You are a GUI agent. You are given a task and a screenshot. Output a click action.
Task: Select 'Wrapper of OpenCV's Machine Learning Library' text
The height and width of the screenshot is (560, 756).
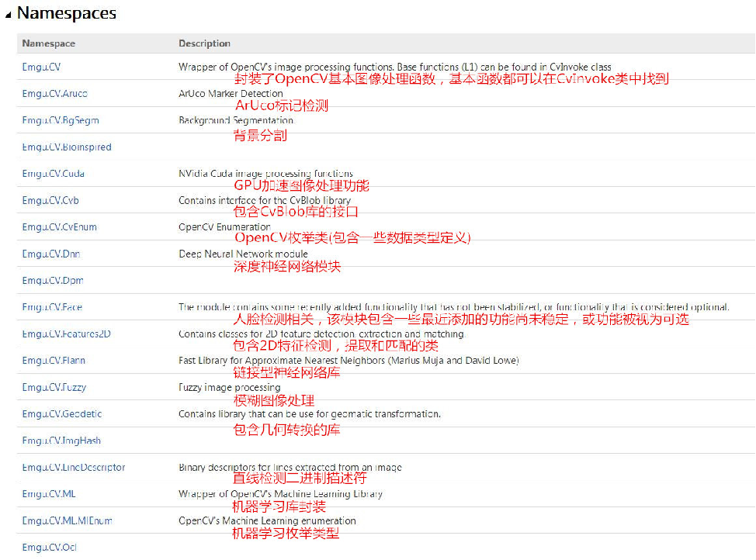coord(280,494)
